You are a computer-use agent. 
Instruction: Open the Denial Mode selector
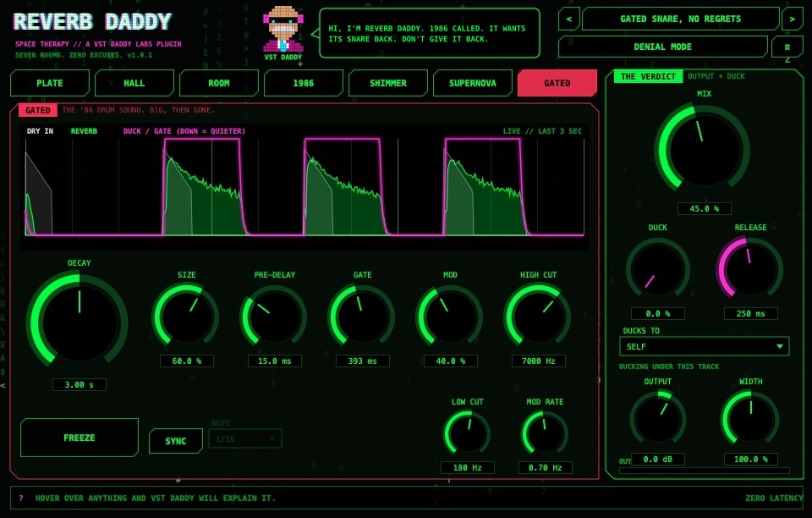[x=663, y=47]
